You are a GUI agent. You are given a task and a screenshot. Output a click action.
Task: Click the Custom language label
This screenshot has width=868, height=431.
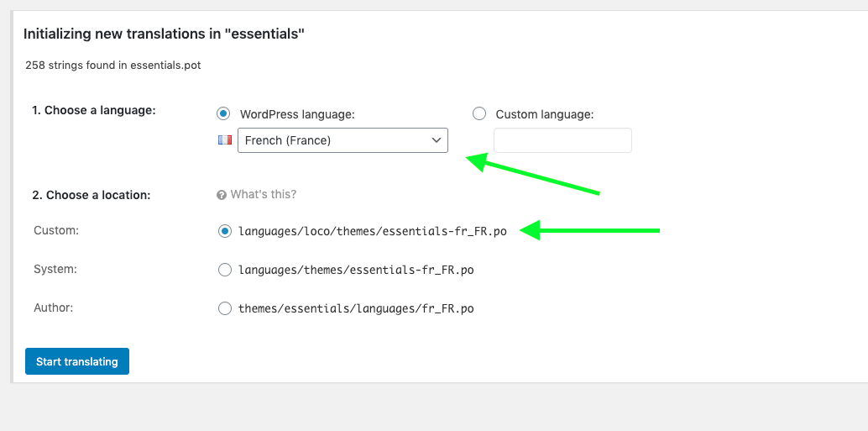tap(545, 114)
